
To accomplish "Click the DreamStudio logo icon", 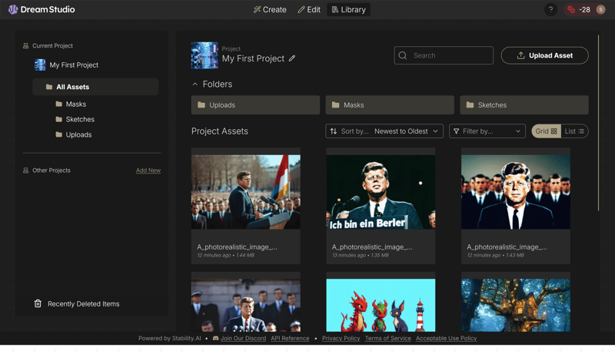I will pyautogui.click(x=13, y=10).
